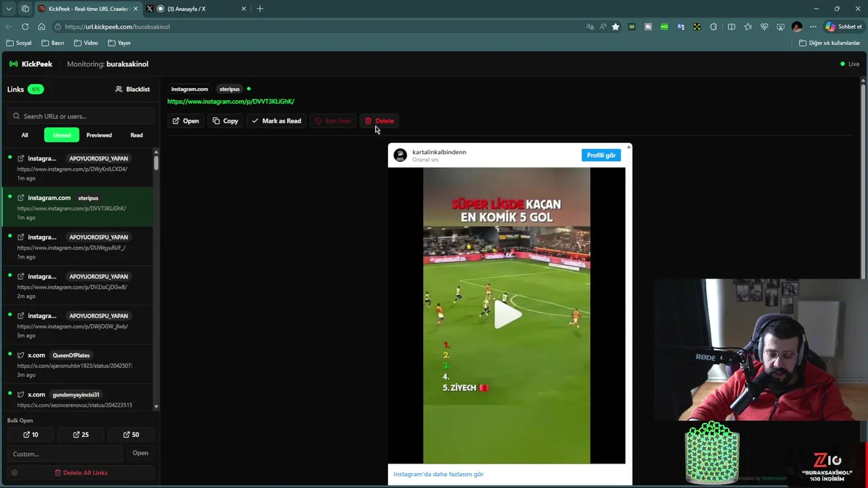Select x.com link from QueenOfPlates
Viewport: 868px width, 488px height.
77,364
